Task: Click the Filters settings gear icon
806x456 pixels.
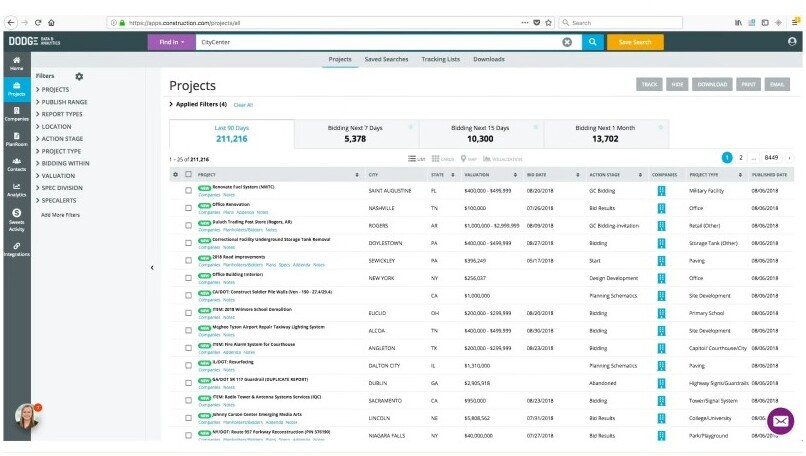Action: [x=79, y=76]
